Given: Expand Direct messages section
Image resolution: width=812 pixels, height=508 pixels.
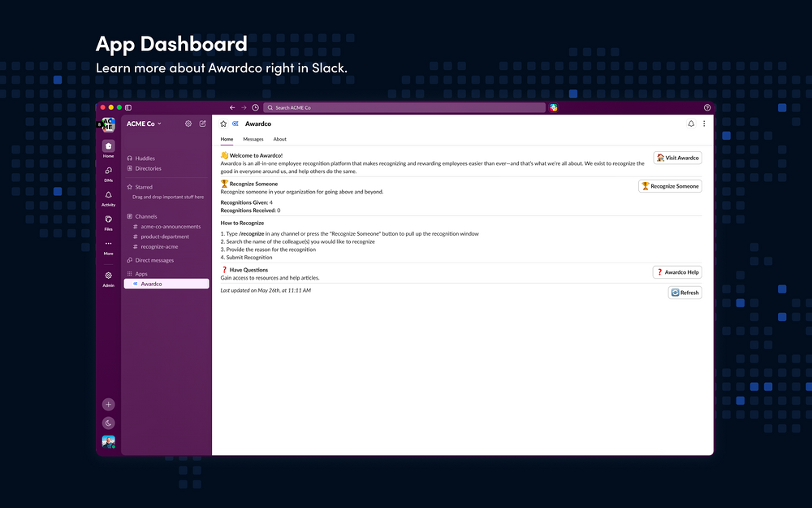Looking at the screenshot, I should 150,260.
